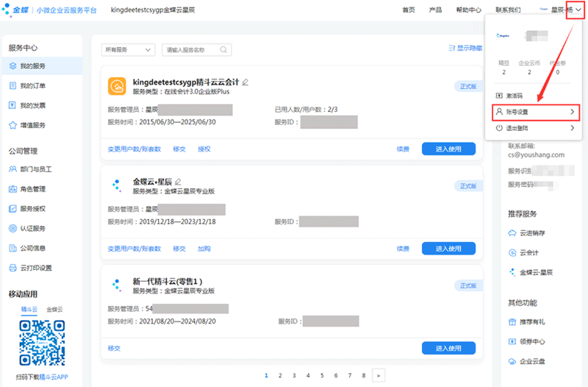Viewport: 588px width, 387px height.
Task: Click the cs@youshang.com email address
Action: point(537,155)
